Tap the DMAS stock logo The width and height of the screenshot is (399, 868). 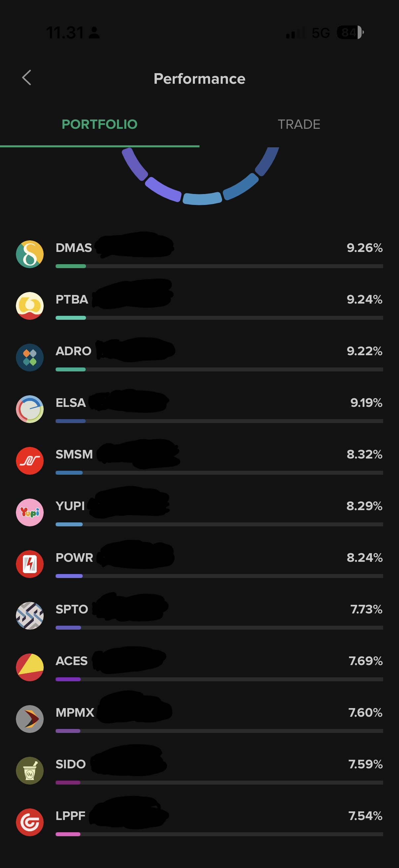pos(30,254)
